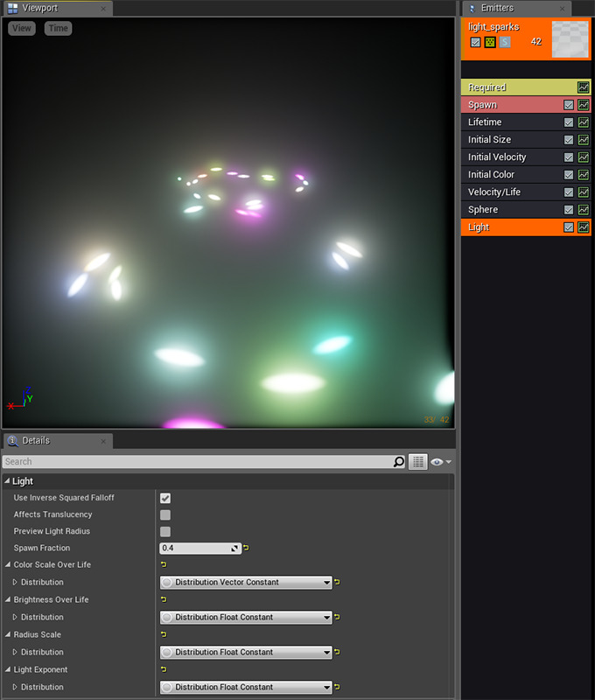
Task: Click the Spawn Fraction value field
Action: click(x=194, y=549)
